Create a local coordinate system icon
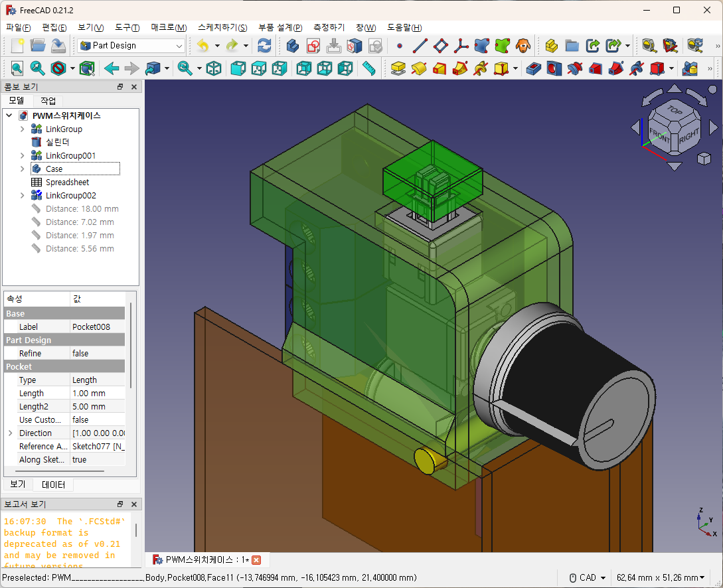Image resolution: width=723 pixels, height=588 pixels. click(461, 46)
